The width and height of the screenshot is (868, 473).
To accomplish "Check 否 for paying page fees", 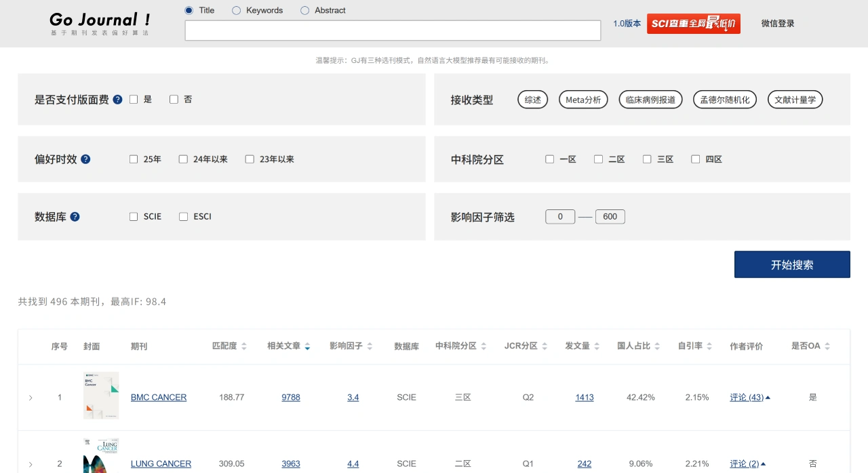I will pos(174,100).
